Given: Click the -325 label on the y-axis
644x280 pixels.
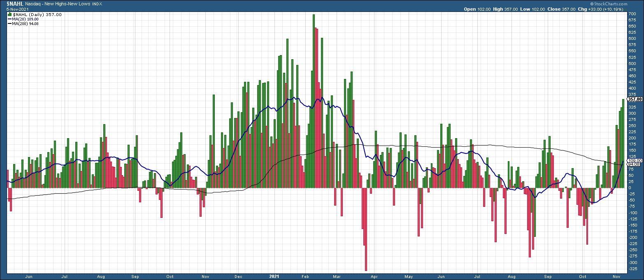Looking at the screenshot, I should [632, 268].
